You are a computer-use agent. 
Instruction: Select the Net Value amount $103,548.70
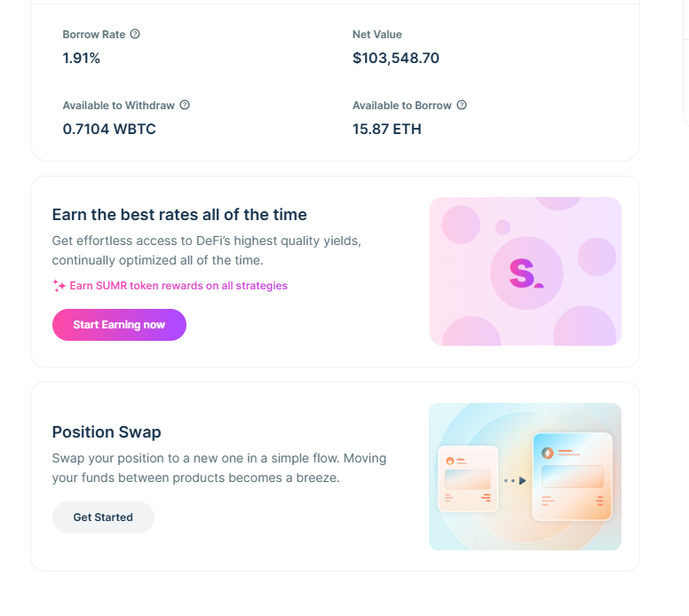[396, 59]
